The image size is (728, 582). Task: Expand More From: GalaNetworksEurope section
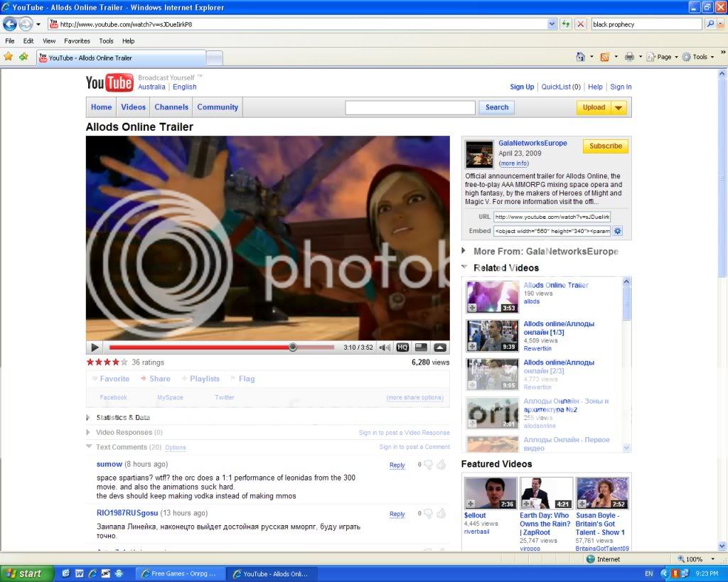tap(464, 251)
